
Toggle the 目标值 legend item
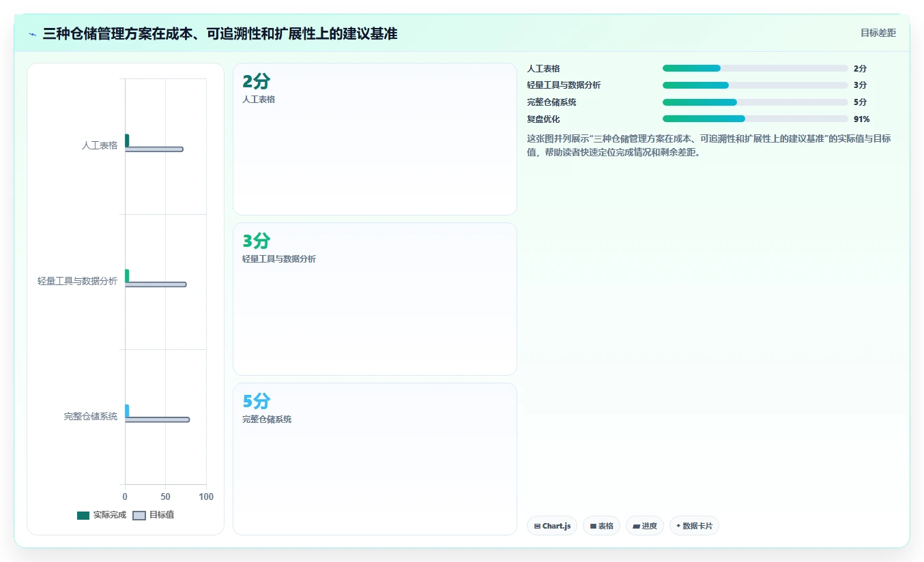[x=154, y=515]
